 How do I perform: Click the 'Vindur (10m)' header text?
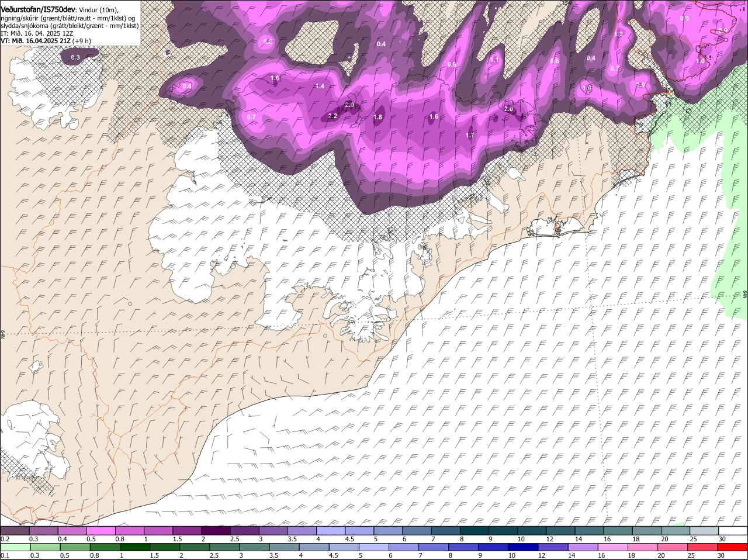pyautogui.click(x=98, y=10)
